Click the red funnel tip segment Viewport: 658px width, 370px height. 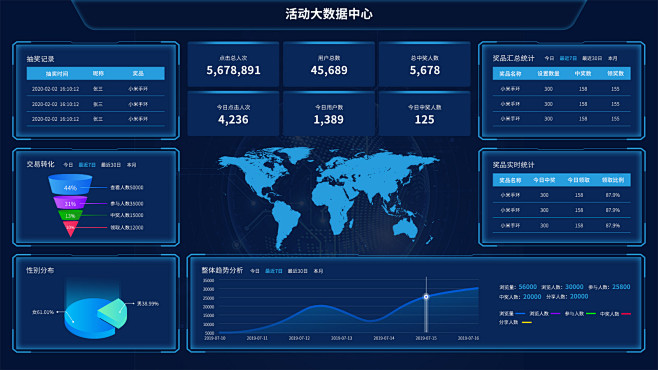pos(70,229)
